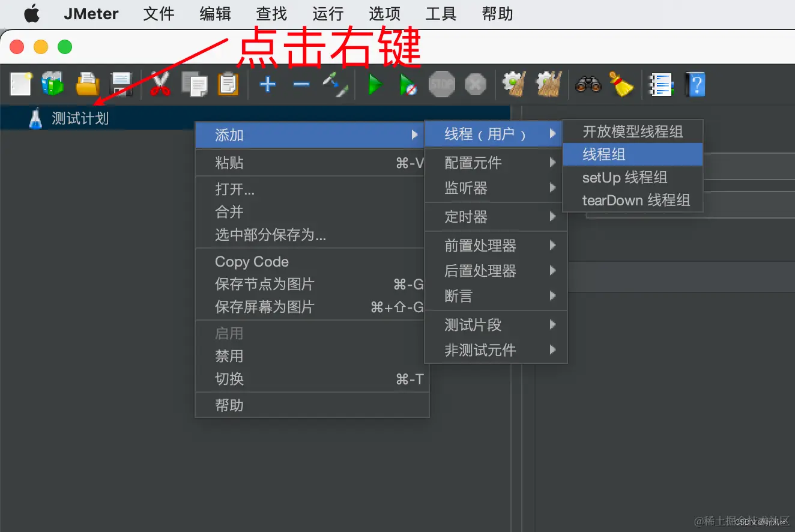
Task: Click the Search binoculars icon
Action: point(588,84)
